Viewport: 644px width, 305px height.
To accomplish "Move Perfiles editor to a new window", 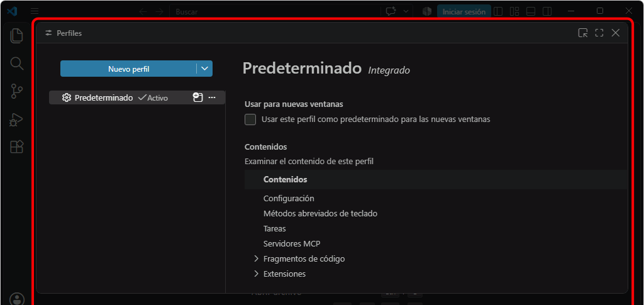I will (x=583, y=33).
